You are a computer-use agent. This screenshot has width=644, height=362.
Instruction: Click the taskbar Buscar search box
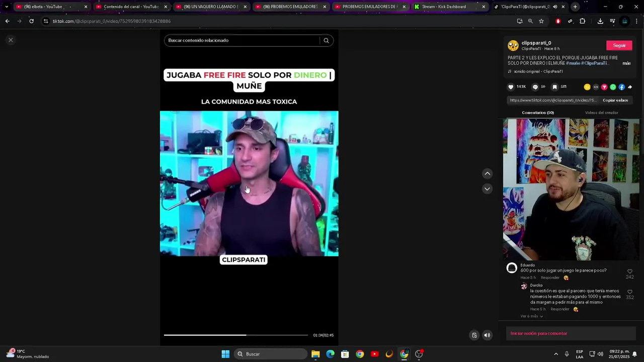(271, 354)
